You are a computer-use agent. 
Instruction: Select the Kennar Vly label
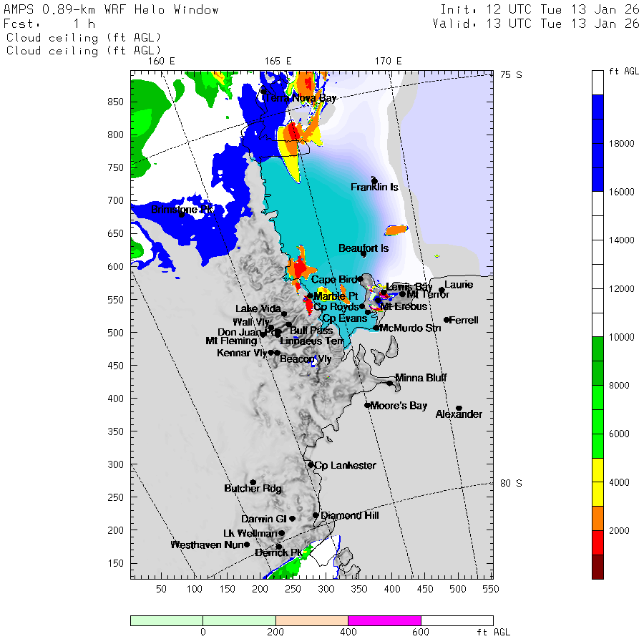point(242,353)
